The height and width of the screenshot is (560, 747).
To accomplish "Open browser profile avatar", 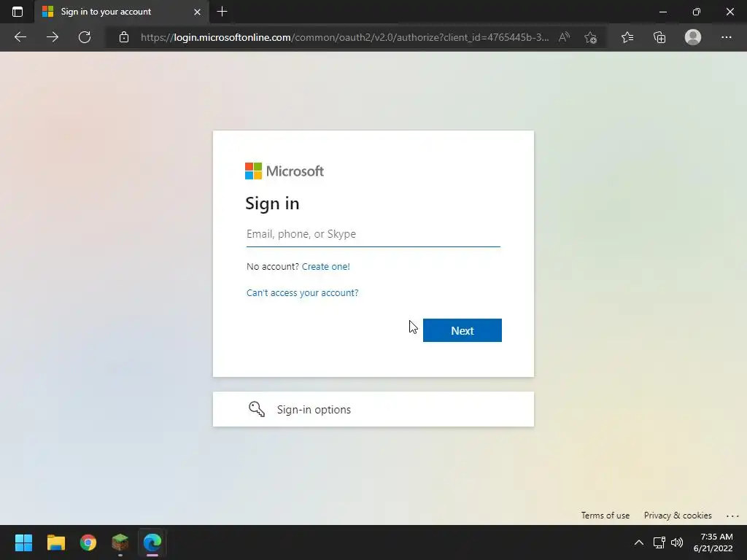I will click(x=693, y=37).
